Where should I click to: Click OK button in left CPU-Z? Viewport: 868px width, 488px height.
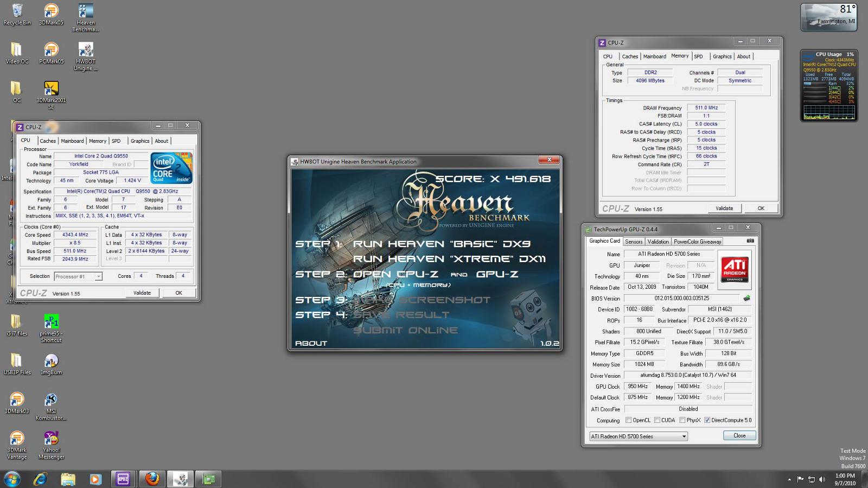(x=179, y=293)
